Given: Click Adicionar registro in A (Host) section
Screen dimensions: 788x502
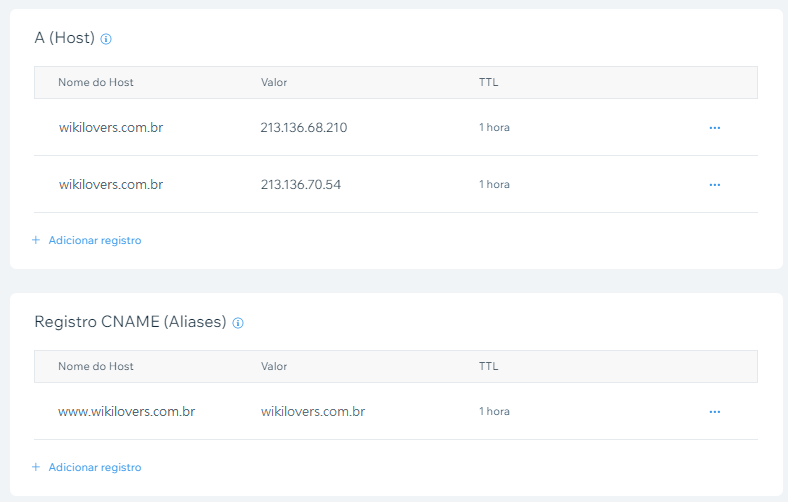Looking at the screenshot, I should point(95,240).
